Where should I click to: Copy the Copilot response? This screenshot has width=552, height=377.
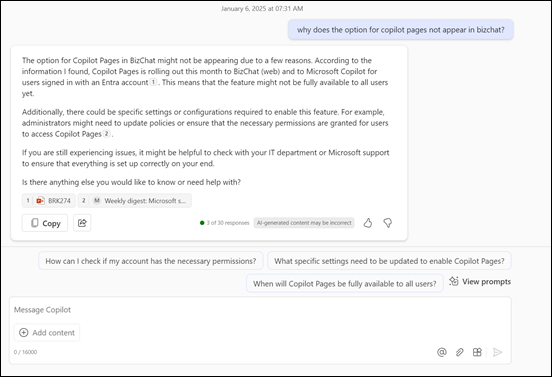(x=45, y=223)
